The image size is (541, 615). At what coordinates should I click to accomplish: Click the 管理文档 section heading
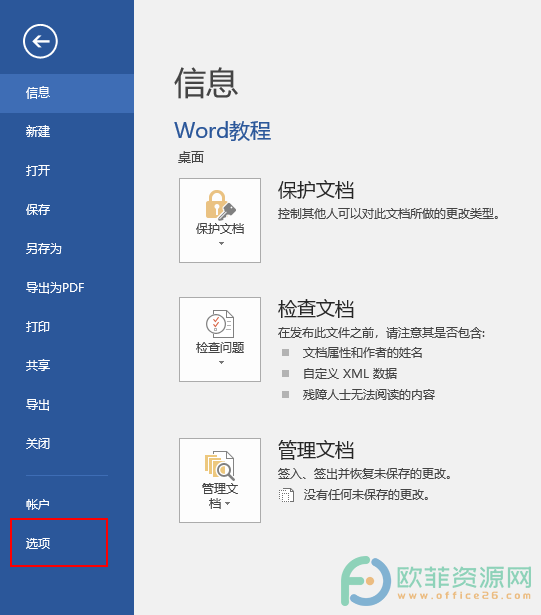(x=316, y=450)
